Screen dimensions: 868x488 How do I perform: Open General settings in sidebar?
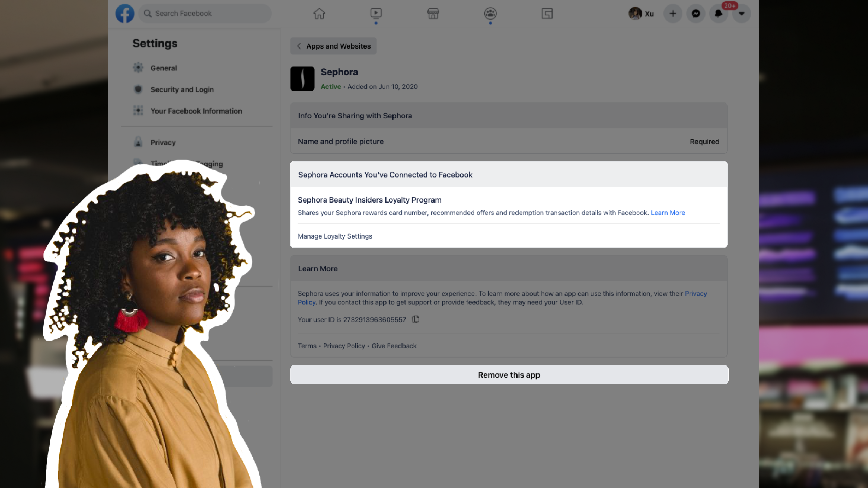163,68
